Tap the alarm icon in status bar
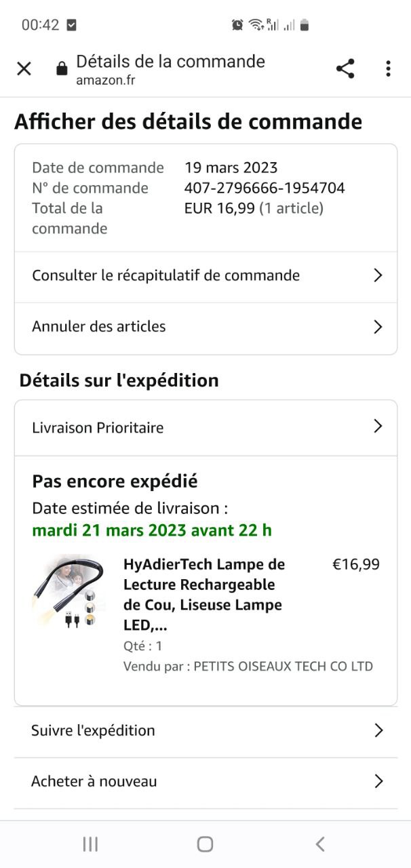411x868 pixels. tap(237, 25)
